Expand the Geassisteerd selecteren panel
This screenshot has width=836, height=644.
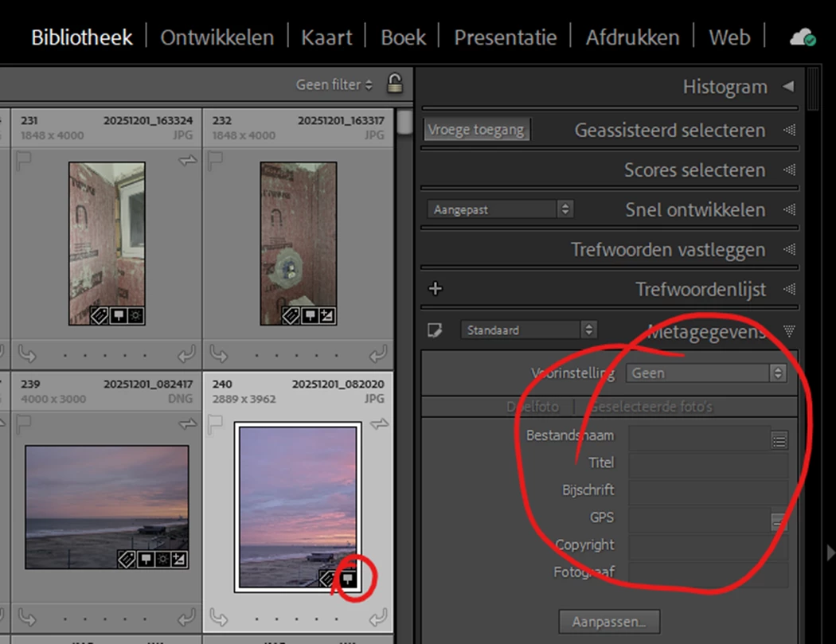(x=790, y=130)
